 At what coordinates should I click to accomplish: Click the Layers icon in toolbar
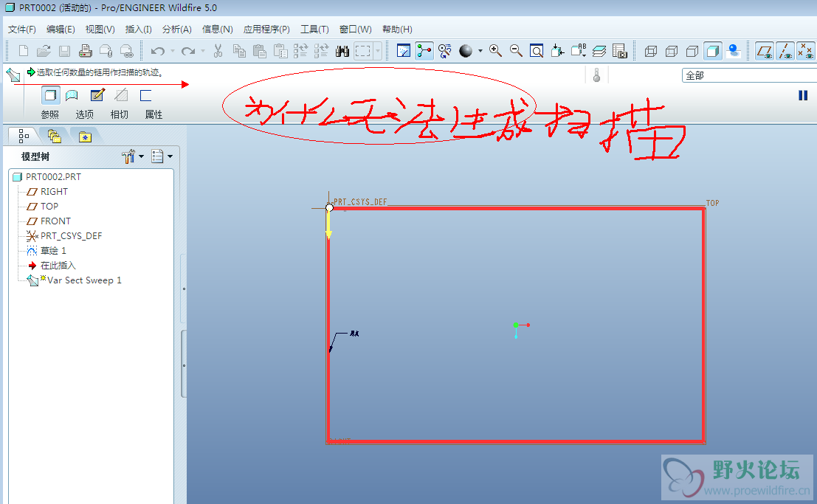click(599, 51)
